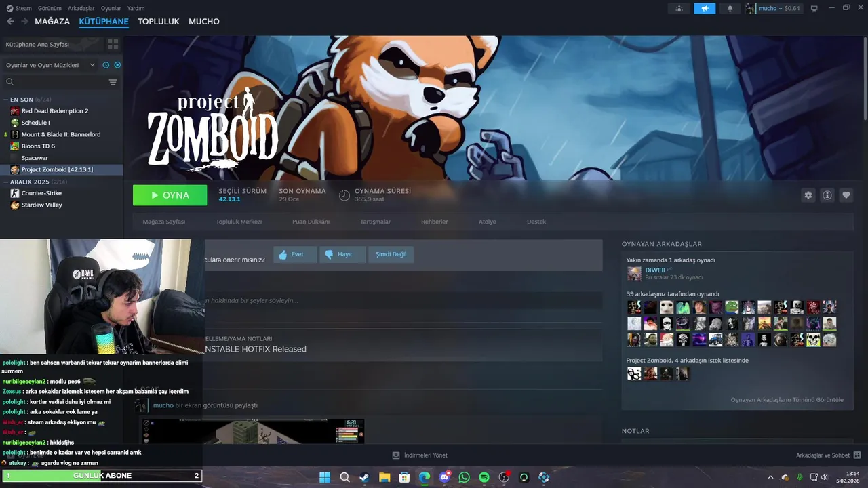Open the notifications bell
868x488 pixels.
click(x=730, y=8)
